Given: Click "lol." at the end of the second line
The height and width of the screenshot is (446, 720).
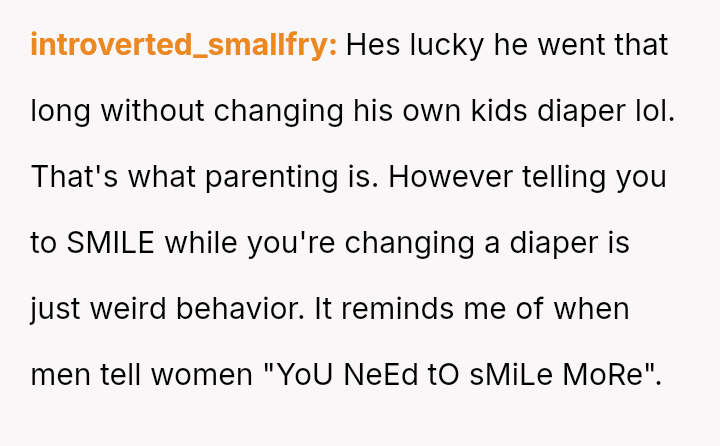Looking at the screenshot, I should click(x=651, y=112).
